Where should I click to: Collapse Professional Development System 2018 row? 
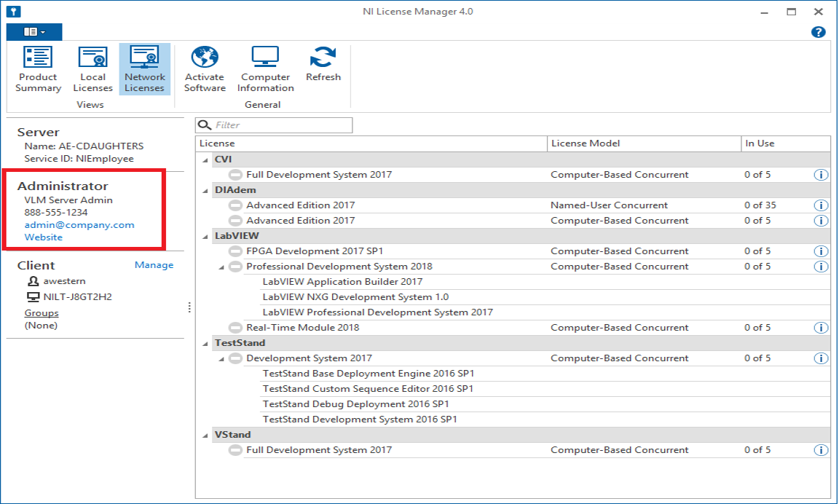[221, 267]
